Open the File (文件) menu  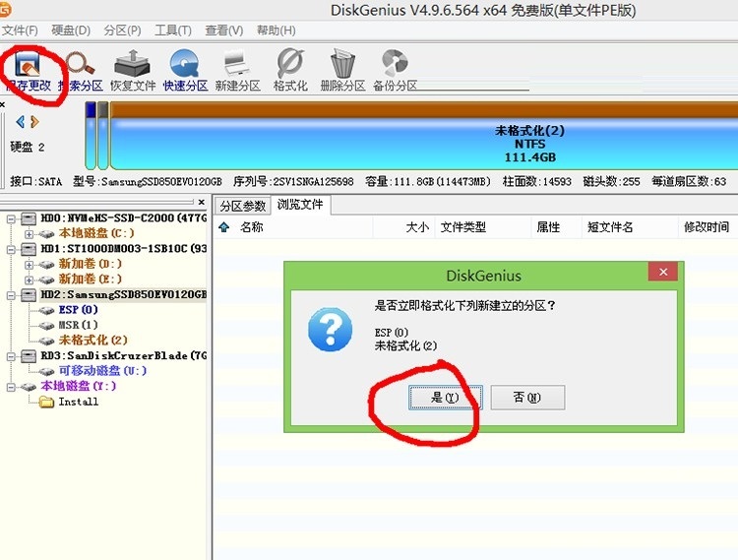[x=20, y=31]
